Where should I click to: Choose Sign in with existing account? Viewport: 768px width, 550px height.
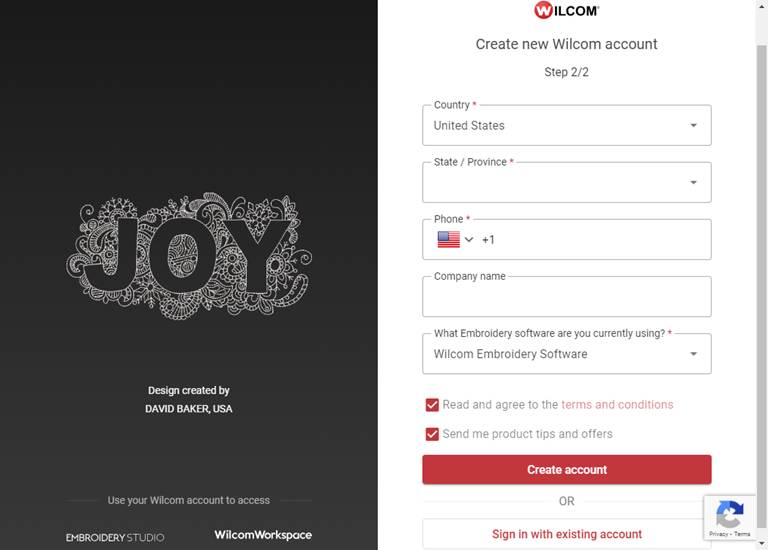(566, 534)
